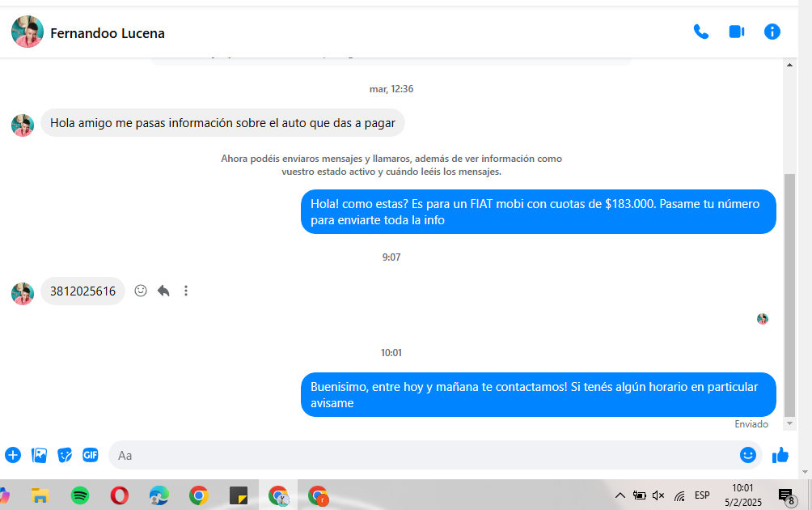Viewport: 812px width, 510px height.
Task: Open Spotify from the taskbar
Action: pos(80,496)
